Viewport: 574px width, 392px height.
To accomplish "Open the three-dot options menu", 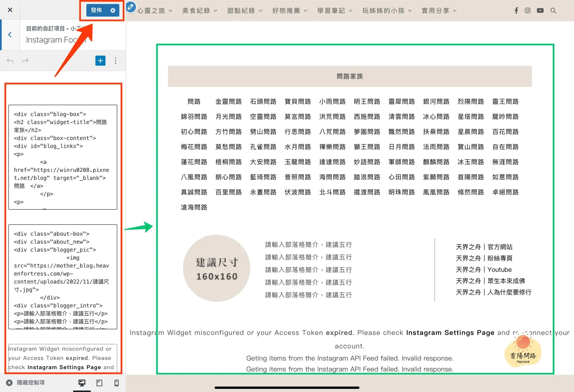I will pos(115,61).
